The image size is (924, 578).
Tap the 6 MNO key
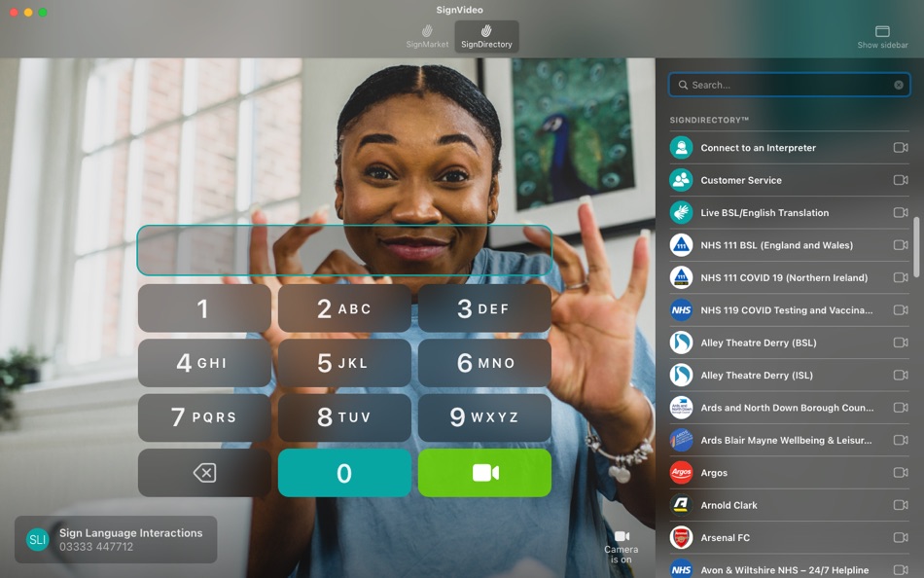484,363
